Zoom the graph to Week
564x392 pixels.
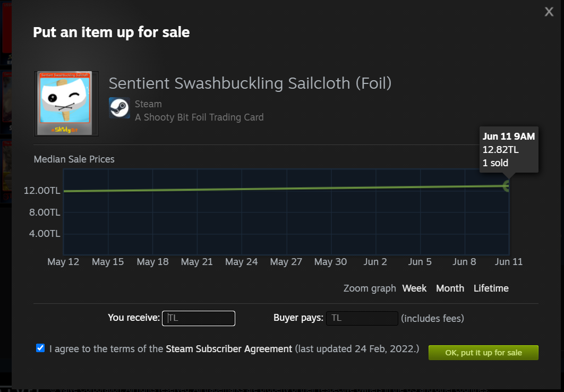(414, 288)
